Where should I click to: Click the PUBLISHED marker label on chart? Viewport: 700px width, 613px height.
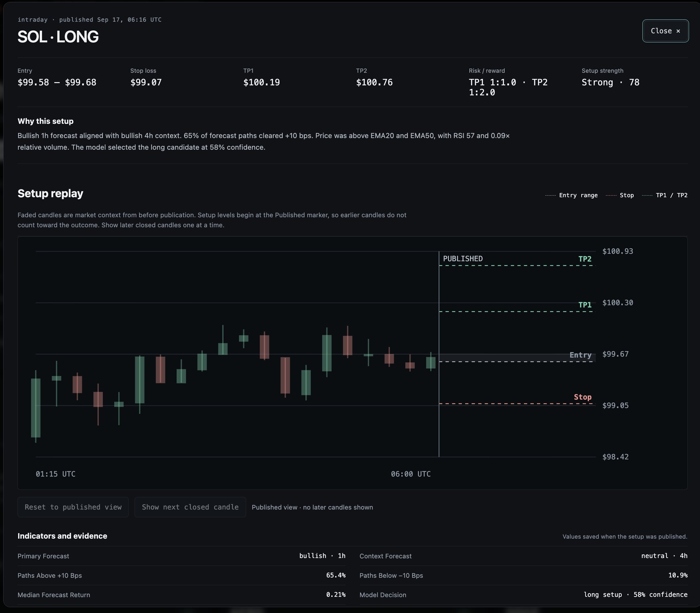[x=463, y=259]
